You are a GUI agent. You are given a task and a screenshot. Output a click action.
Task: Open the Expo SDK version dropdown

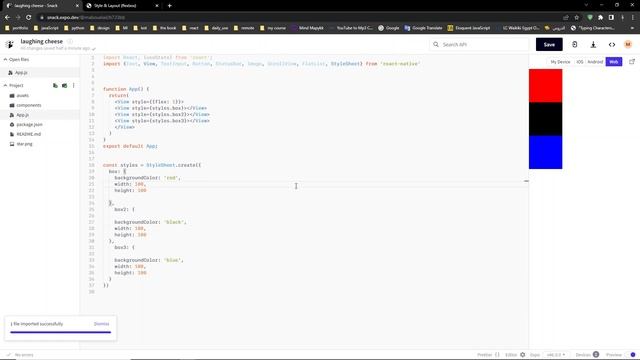pos(556,355)
